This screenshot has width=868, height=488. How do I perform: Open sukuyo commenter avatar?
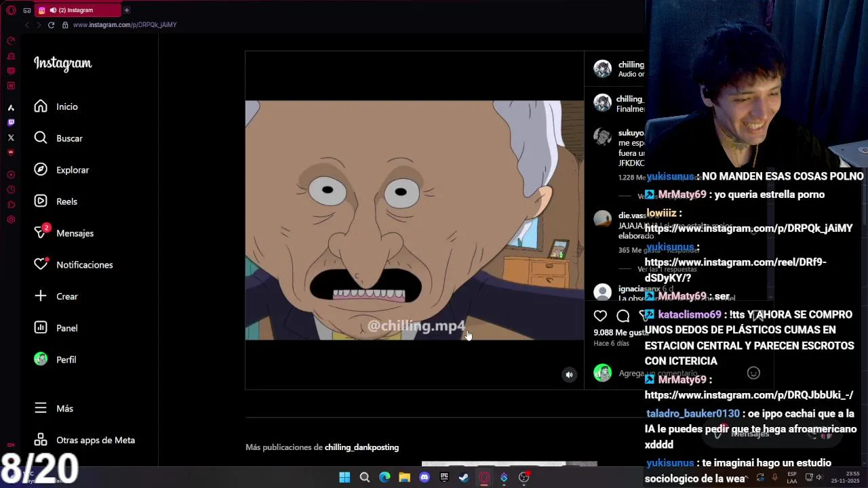(602, 136)
